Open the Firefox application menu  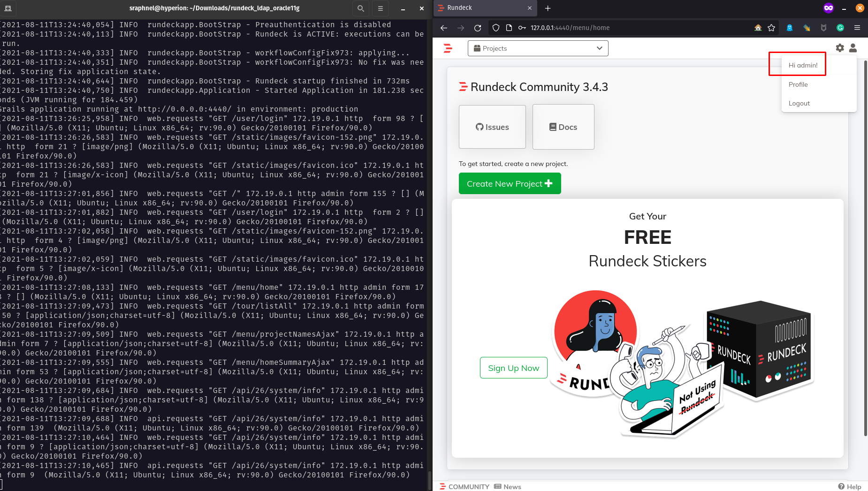coord(858,28)
